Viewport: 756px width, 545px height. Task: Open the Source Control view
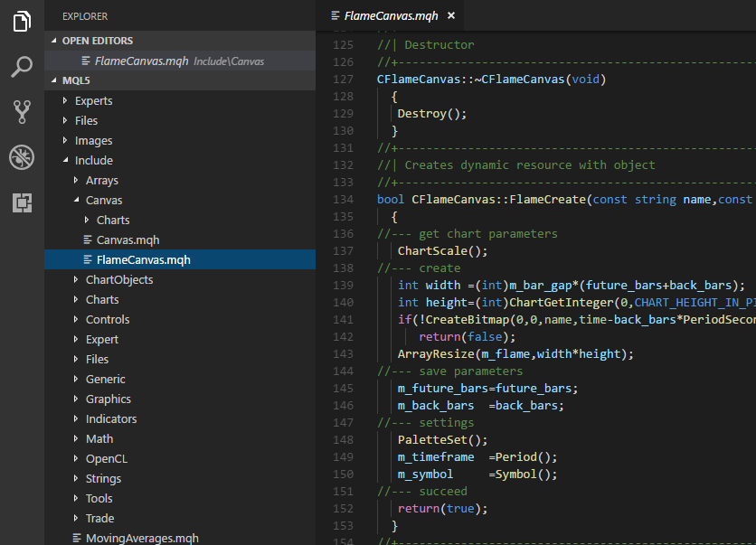(20, 112)
